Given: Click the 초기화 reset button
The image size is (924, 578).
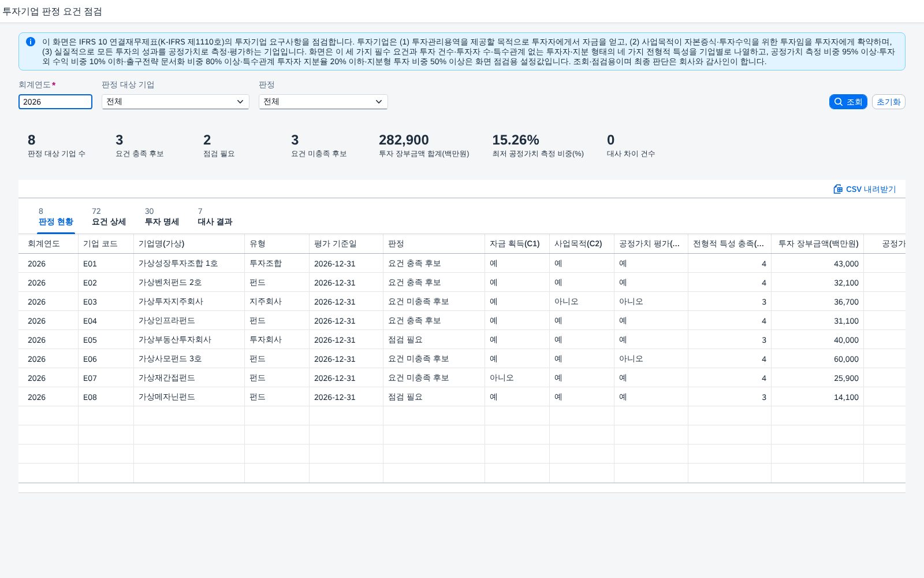Looking at the screenshot, I should tap(888, 102).
